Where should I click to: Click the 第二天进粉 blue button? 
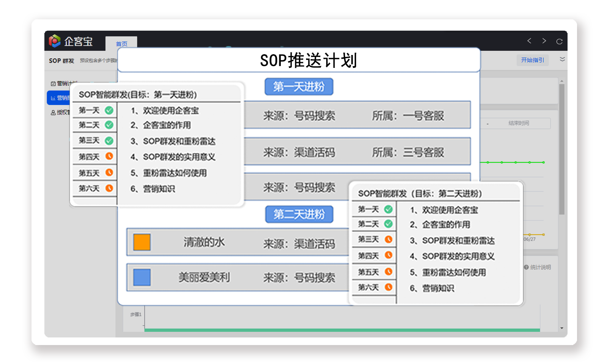(x=299, y=214)
